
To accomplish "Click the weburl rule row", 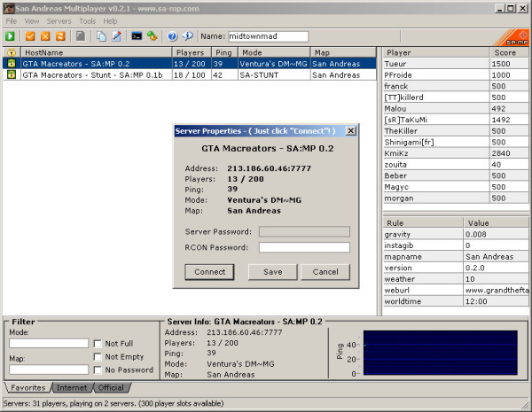I will (x=456, y=291).
